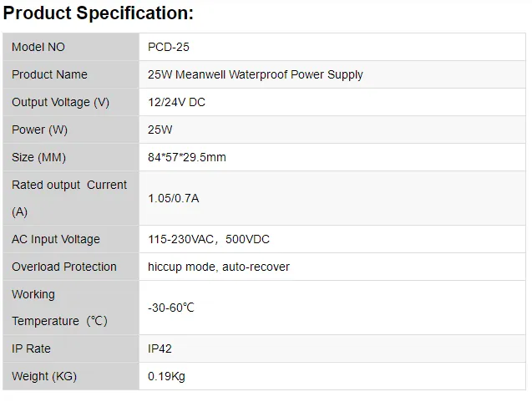The image size is (532, 407).
Task: Click the 12/24V DC value
Action: click(176, 102)
